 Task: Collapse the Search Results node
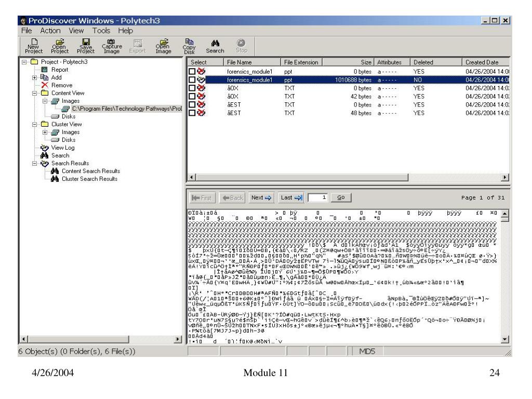pyautogui.click(x=34, y=163)
